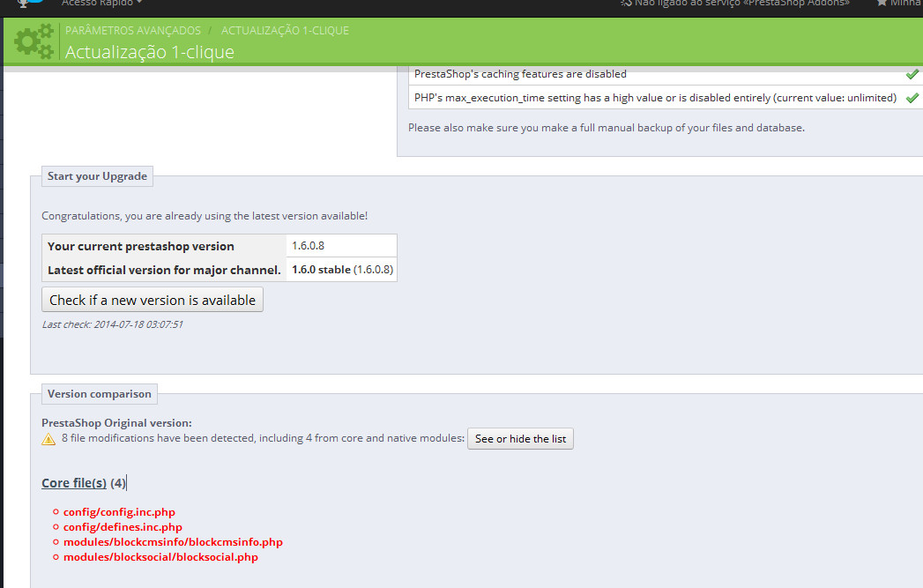Click the Congratulations latest version message
This screenshot has width=923, height=588.
click(205, 216)
